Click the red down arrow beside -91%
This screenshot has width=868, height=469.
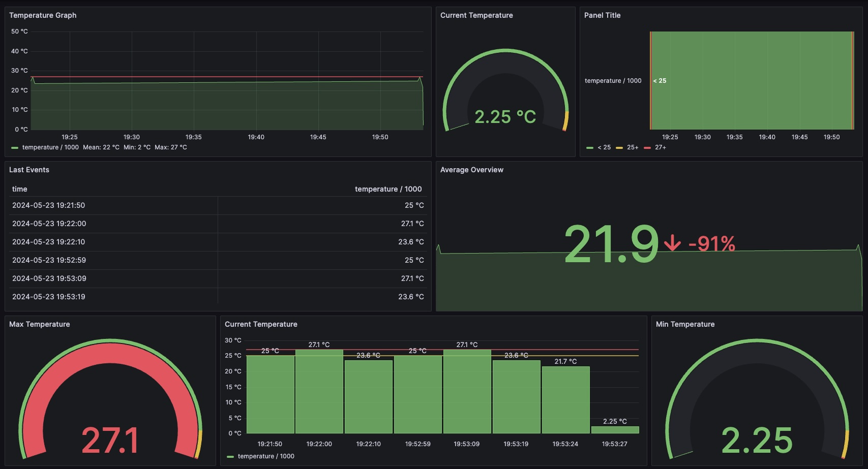(x=672, y=243)
